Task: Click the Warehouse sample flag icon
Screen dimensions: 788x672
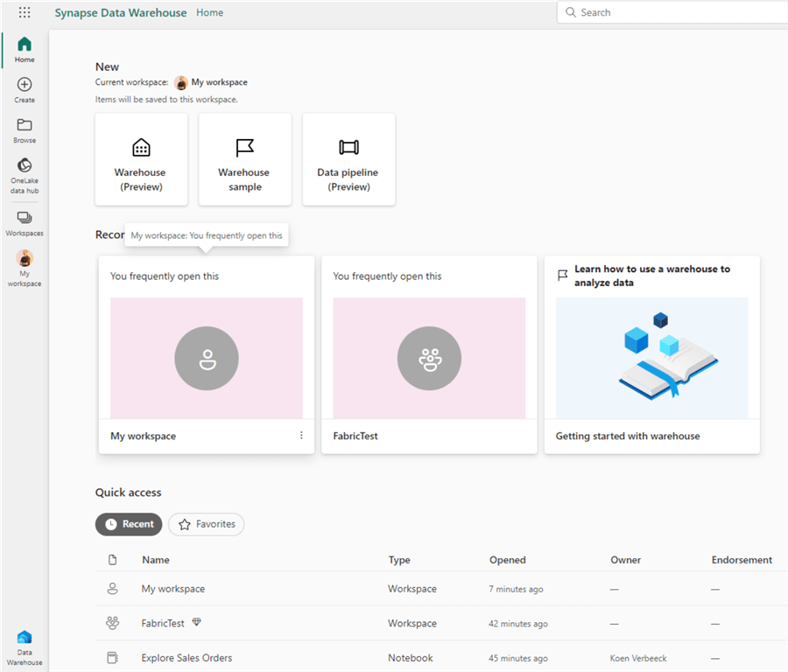Action: pyautogui.click(x=245, y=148)
